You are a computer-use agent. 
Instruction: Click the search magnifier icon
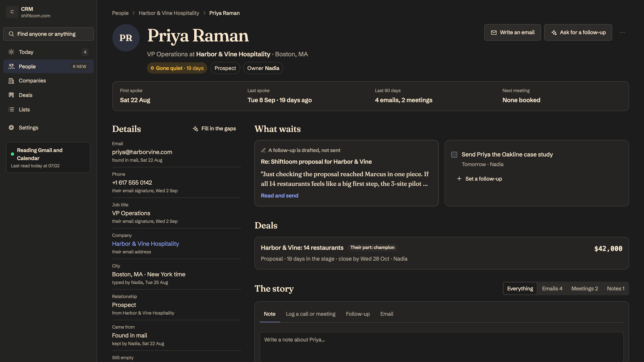click(11, 34)
